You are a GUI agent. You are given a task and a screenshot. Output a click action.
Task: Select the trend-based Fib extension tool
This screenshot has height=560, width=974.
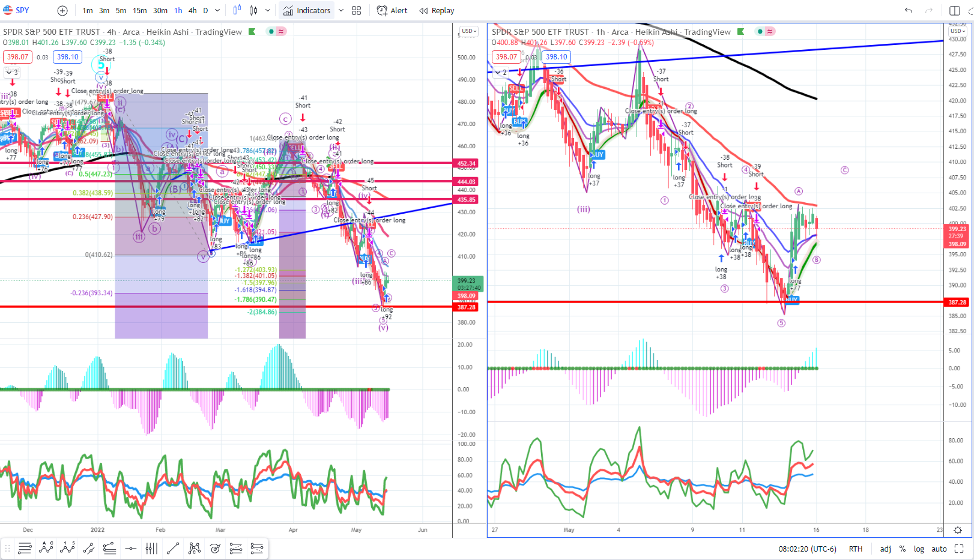coord(257,548)
